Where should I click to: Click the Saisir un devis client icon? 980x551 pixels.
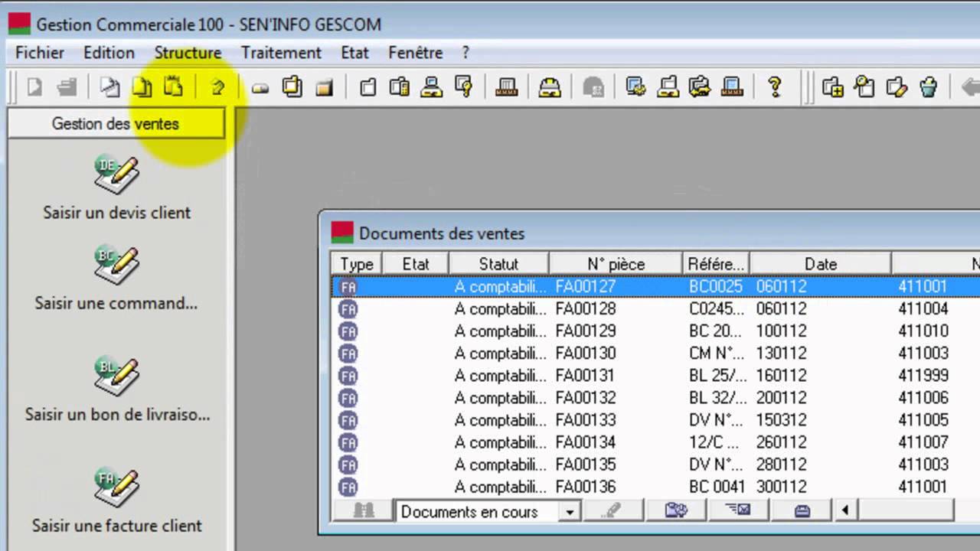point(116,175)
